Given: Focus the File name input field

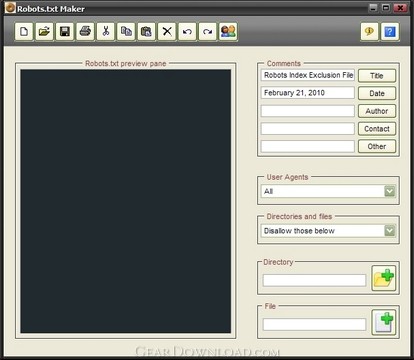Looking at the screenshot, I should click(x=314, y=324).
